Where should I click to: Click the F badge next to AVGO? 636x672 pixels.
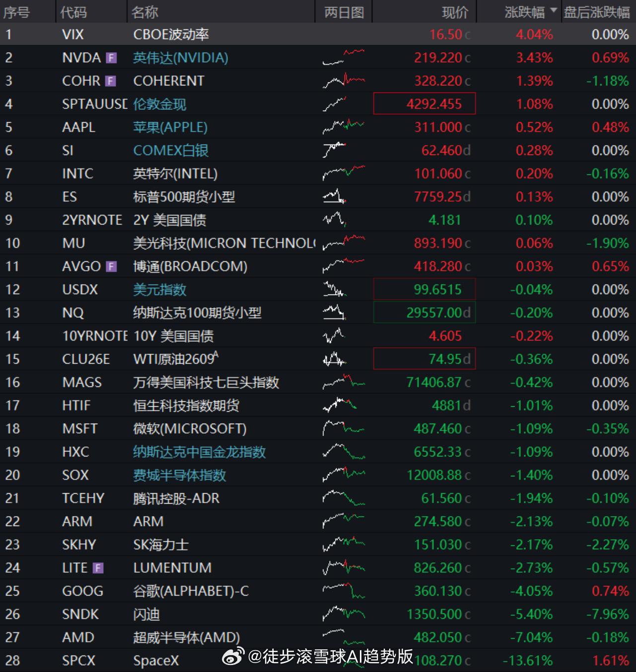[x=112, y=267]
